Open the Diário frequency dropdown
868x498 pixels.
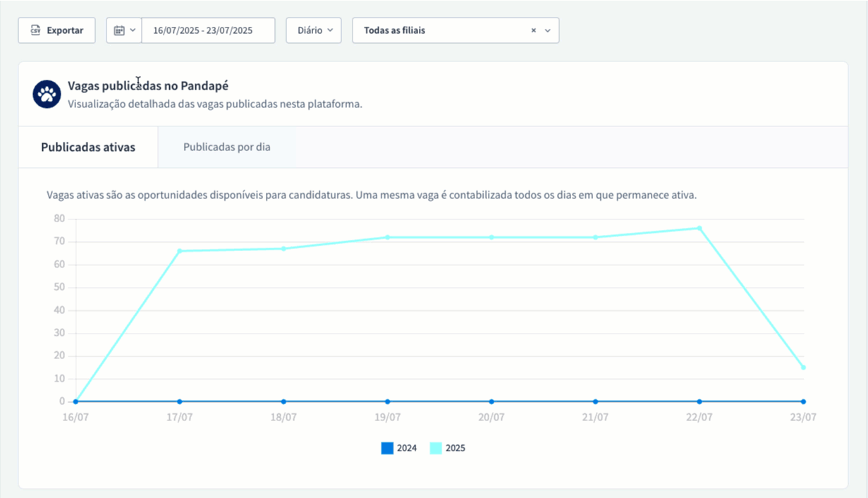[x=314, y=30]
